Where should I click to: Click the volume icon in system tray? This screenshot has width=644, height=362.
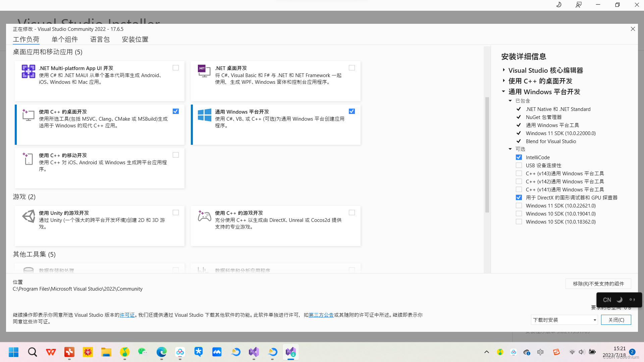(582, 352)
